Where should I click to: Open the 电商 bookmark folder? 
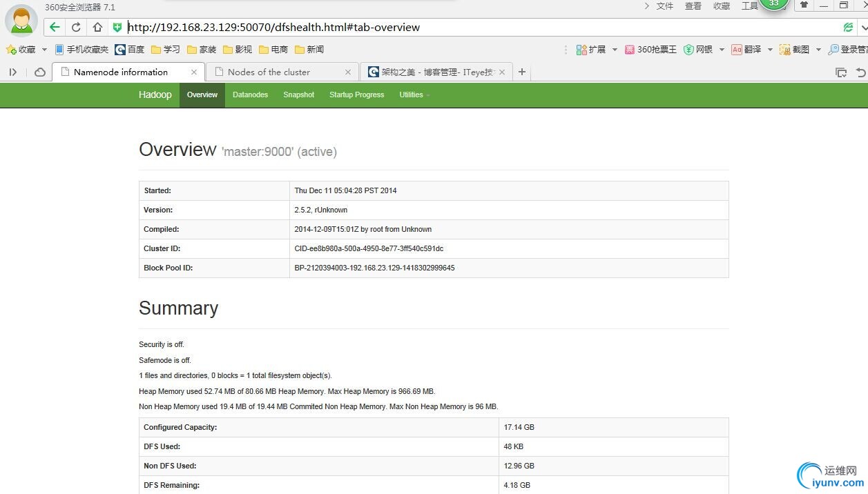273,50
